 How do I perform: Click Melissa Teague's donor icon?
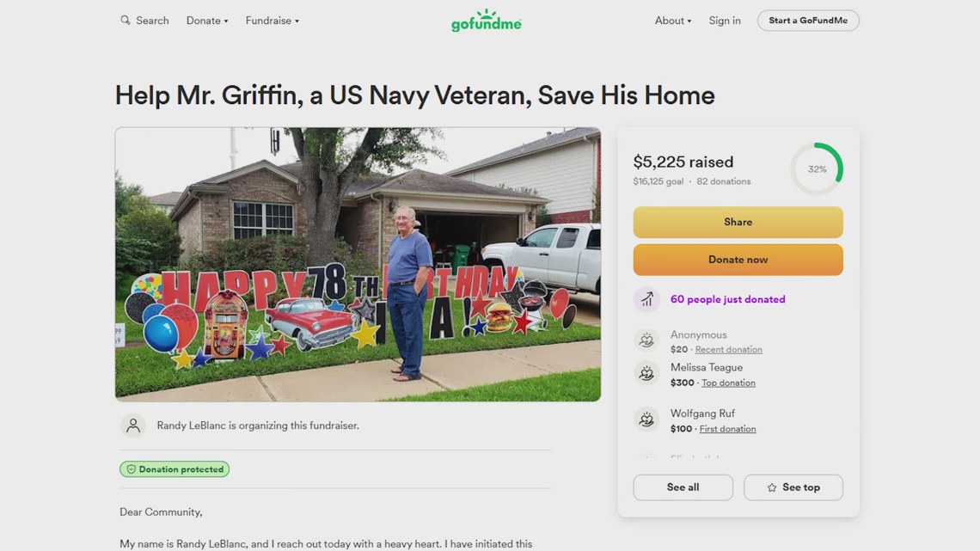tap(646, 374)
